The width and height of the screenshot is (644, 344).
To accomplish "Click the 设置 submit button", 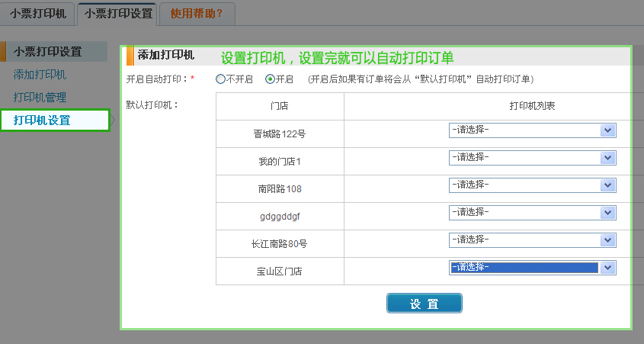I will (424, 304).
